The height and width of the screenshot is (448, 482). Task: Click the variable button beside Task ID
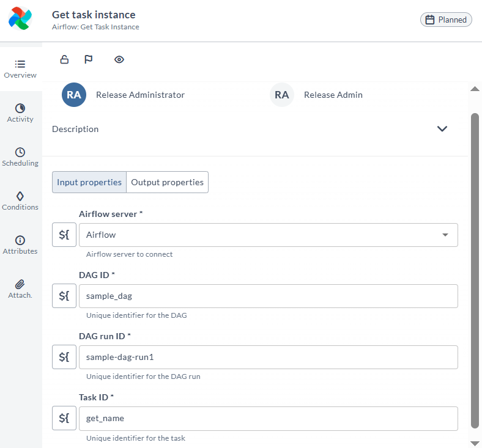pyautogui.click(x=64, y=418)
